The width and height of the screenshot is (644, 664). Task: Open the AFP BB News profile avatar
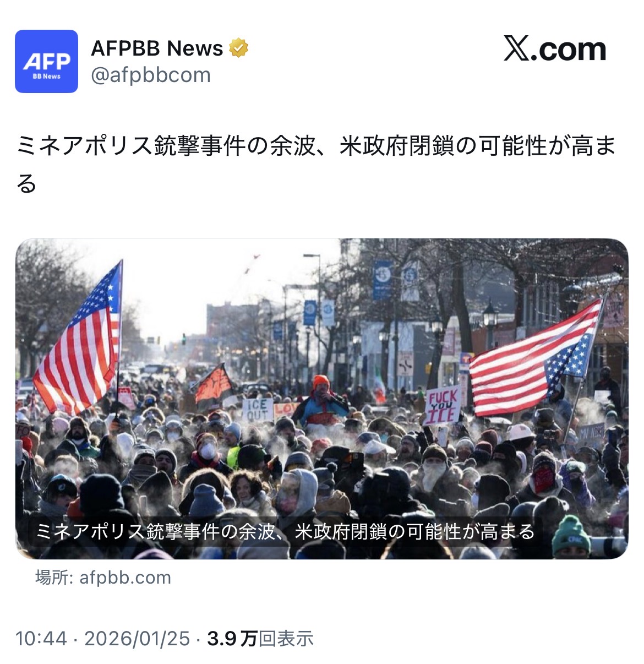(46, 61)
